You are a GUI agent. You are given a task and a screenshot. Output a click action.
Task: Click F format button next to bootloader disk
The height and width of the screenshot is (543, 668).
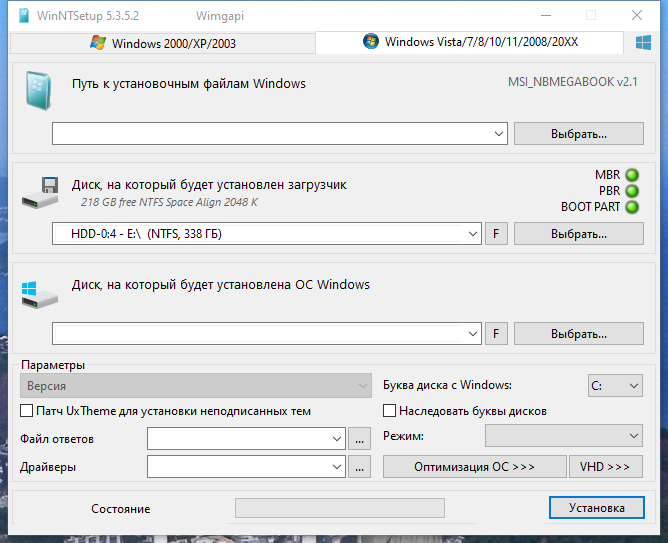(496, 234)
